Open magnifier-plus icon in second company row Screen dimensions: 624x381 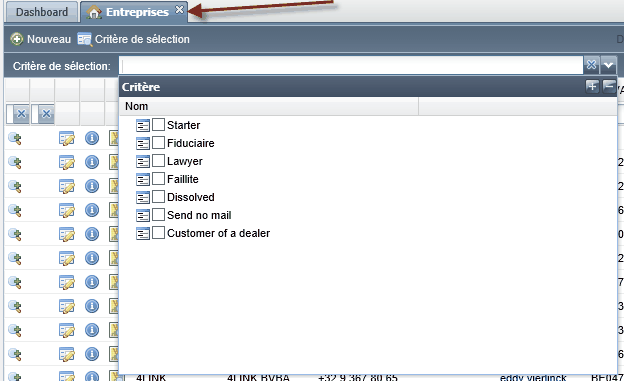click(x=15, y=162)
